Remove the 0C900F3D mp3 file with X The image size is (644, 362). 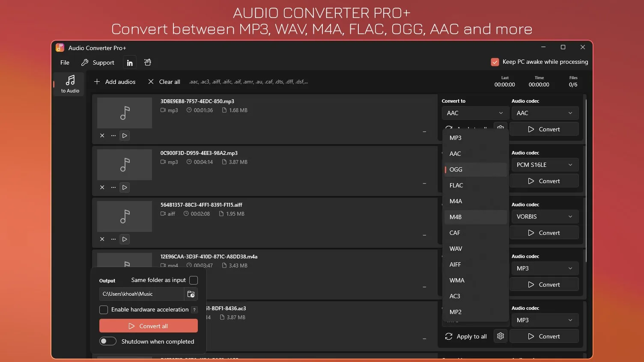102,187
